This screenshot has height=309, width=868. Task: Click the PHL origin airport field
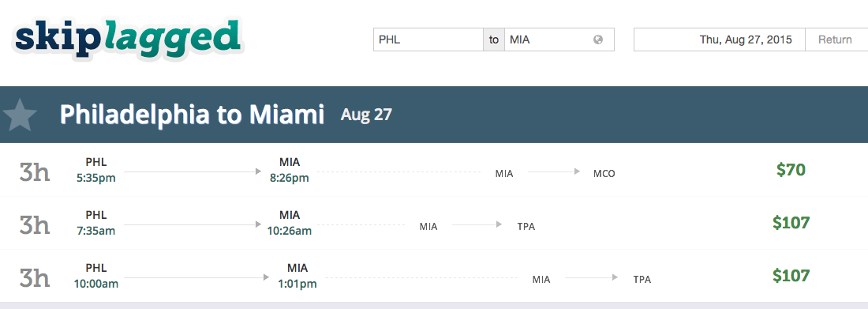[428, 40]
